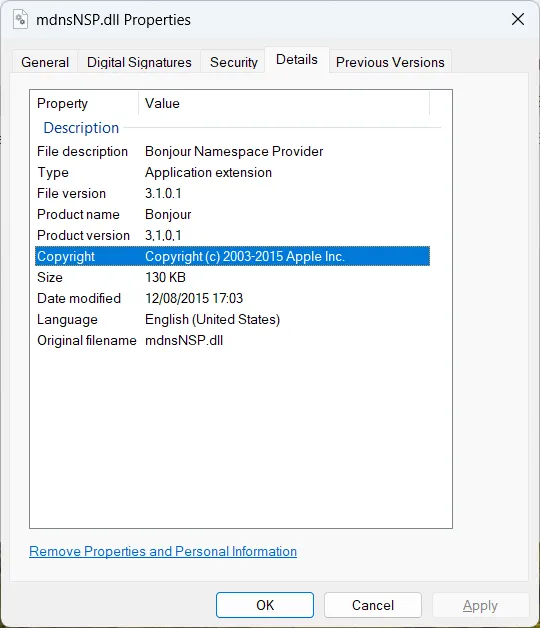The height and width of the screenshot is (628, 540).
Task: Select the Product name property label
Action: (x=78, y=215)
